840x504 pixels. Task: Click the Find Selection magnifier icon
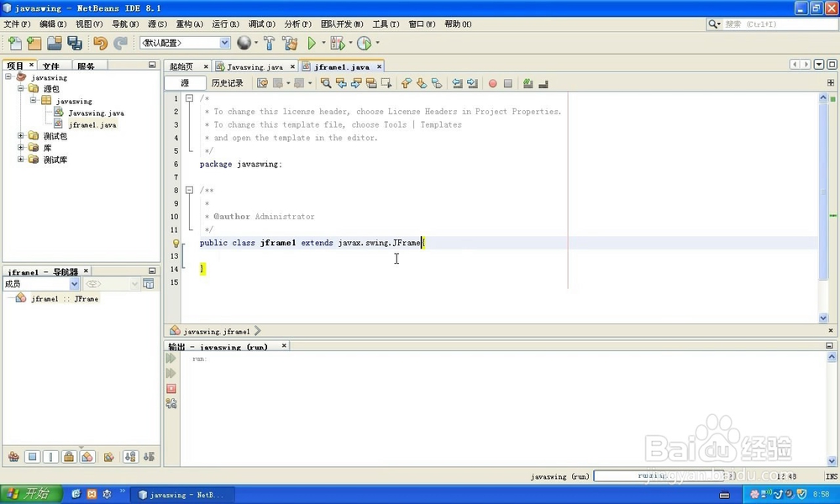pyautogui.click(x=326, y=83)
